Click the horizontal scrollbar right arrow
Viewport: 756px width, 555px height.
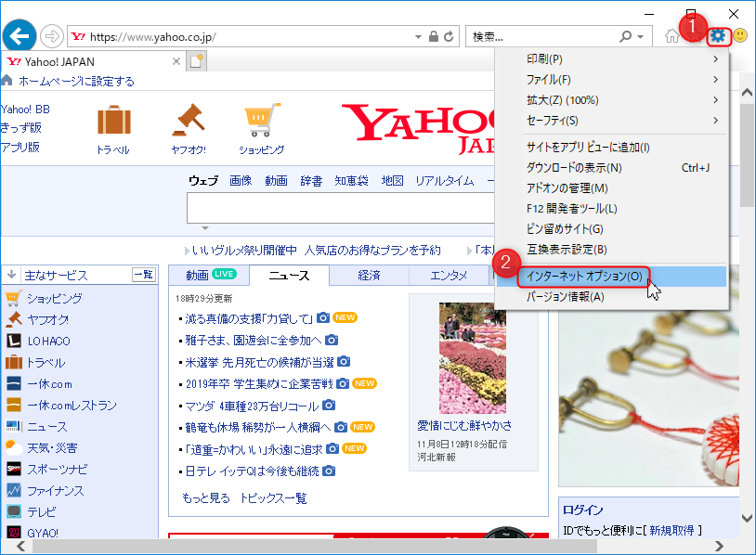point(720,546)
